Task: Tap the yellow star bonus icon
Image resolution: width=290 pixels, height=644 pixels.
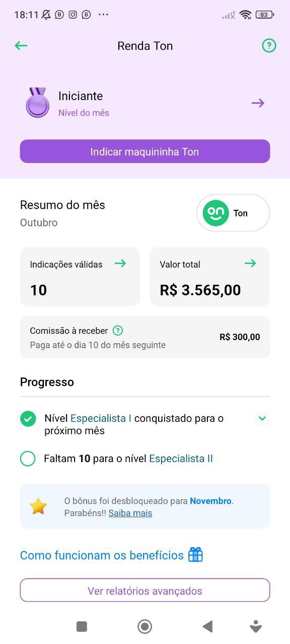Action: pos(38,506)
